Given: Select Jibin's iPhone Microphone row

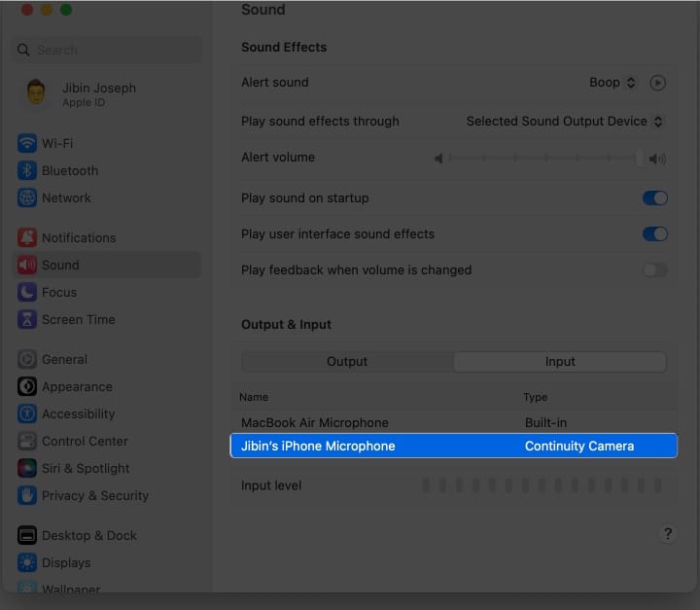Looking at the screenshot, I should (454, 446).
